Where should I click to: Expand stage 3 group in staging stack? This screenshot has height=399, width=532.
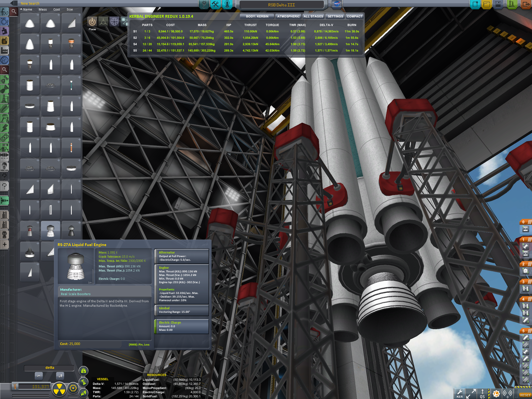[525, 282]
